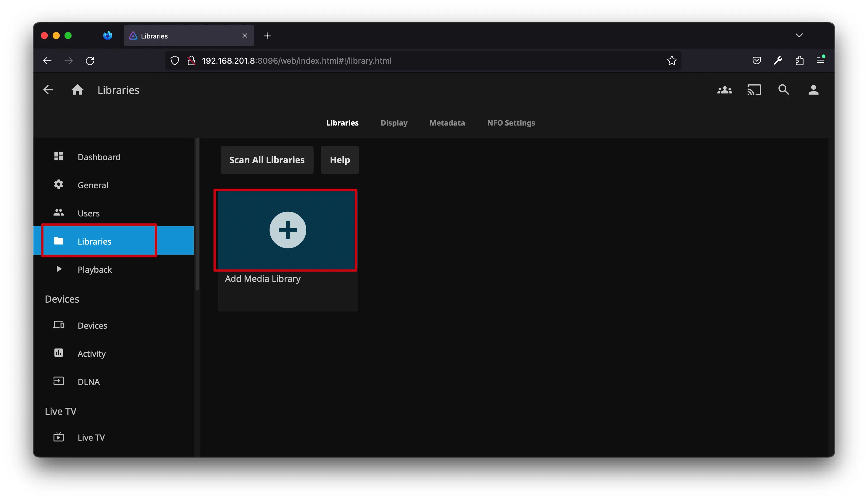Image resolution: width=868 pixels, height=501 pixels.
Task: Open a new browser tab
Action: [x=267, y=36]
